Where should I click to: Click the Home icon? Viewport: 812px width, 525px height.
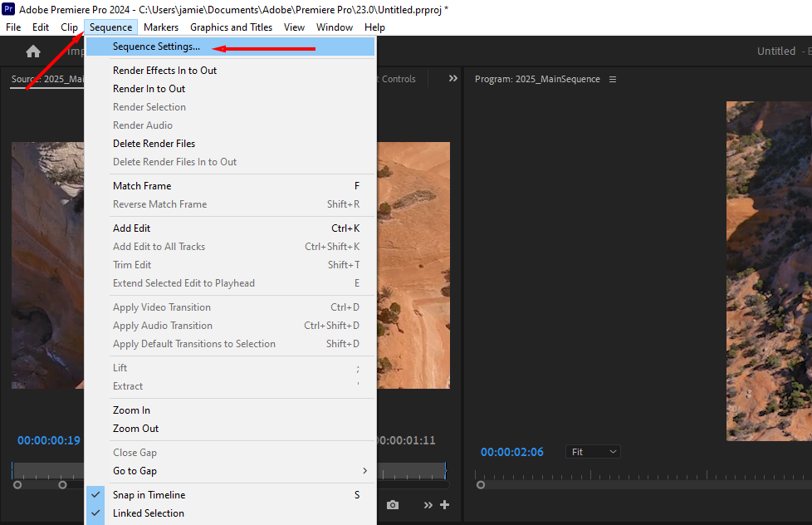click(x=33, y=52)
